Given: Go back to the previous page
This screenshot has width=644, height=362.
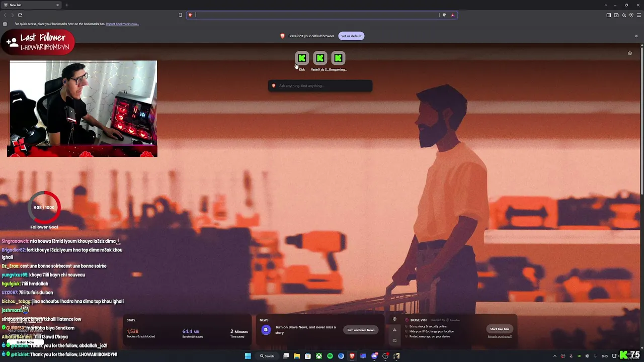Looking at the screenshot, I should pyautogui.click(x=5, y=15).
